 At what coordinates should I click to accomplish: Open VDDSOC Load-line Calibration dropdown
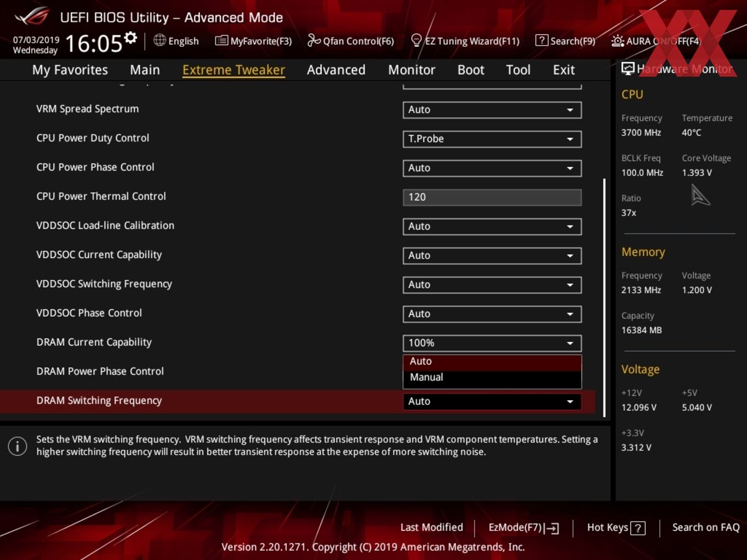coord(492,226)
